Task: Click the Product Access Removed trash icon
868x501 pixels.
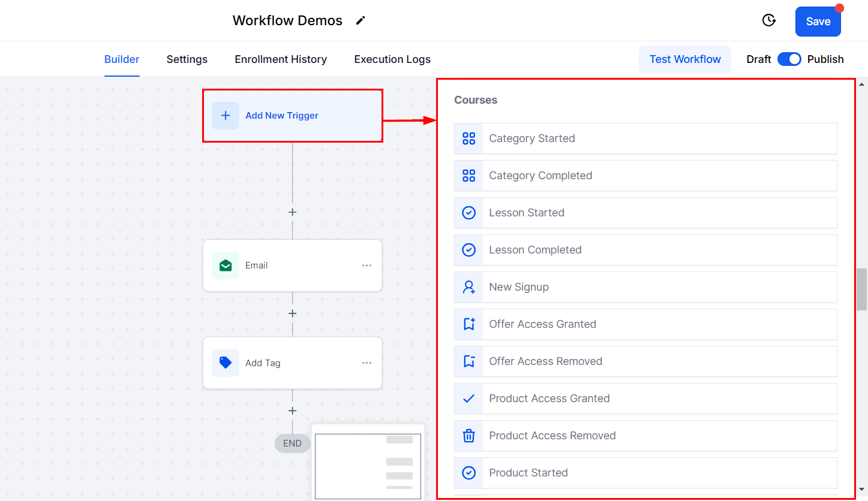Action: 469,436
